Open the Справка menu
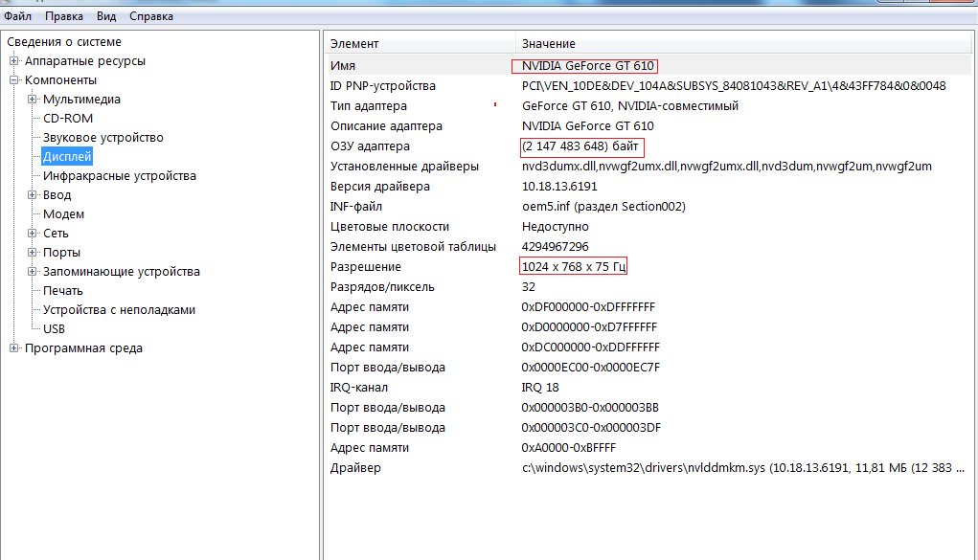The height and width of the screenshot is (560, 978). point(151,16)
